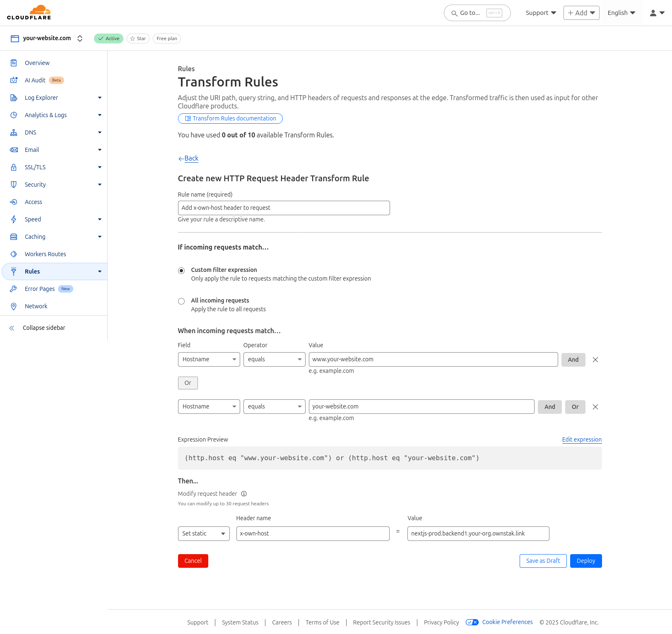Viewport: 672px width, 634px height.
Task: Open the user account icon menu
Action: tap(657, 13)
